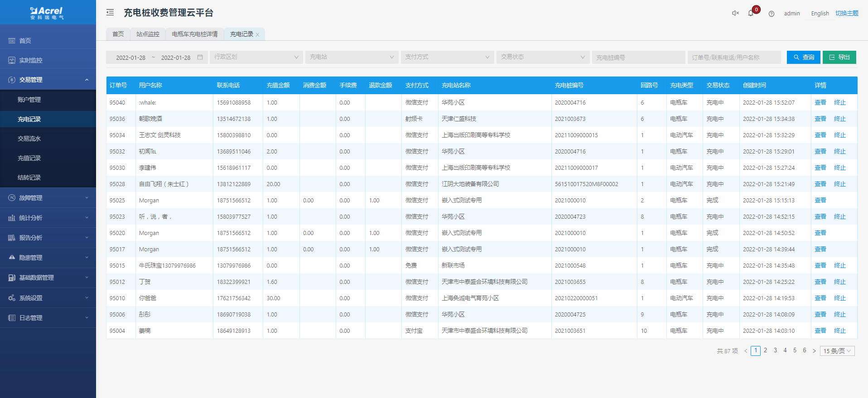Viewport: 868px width, 398px height.
Task: Expand the 系统设置 menu
Action: click(x=87, y=298)
